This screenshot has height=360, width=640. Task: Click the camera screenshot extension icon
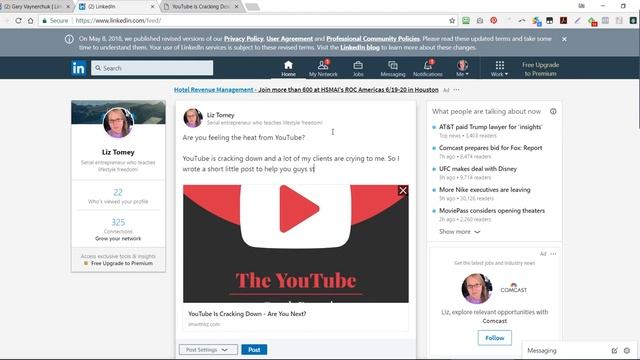coord(480,20)
